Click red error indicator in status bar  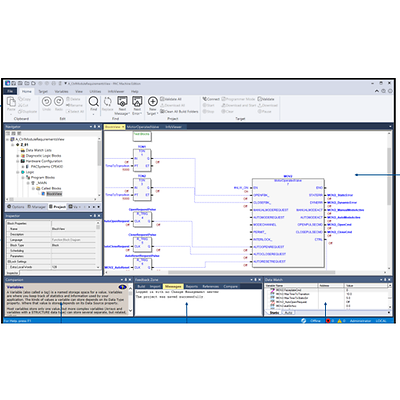(x=328, y=321)
